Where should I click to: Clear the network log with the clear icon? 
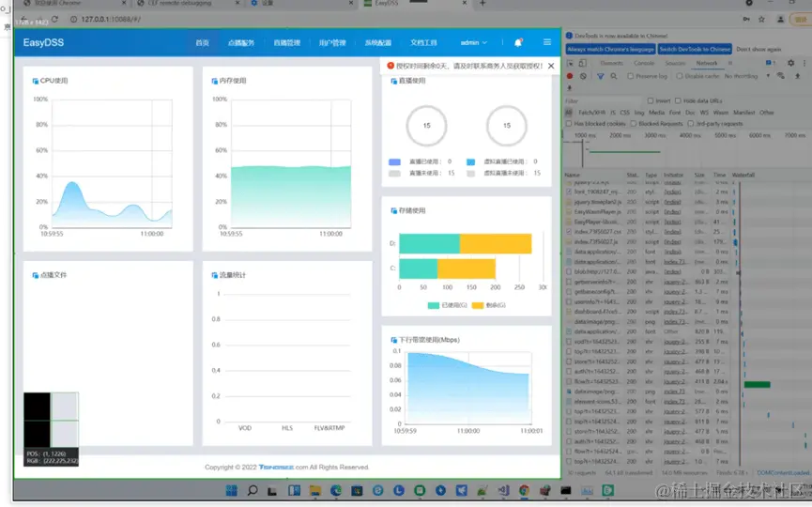tap(583, 76)
